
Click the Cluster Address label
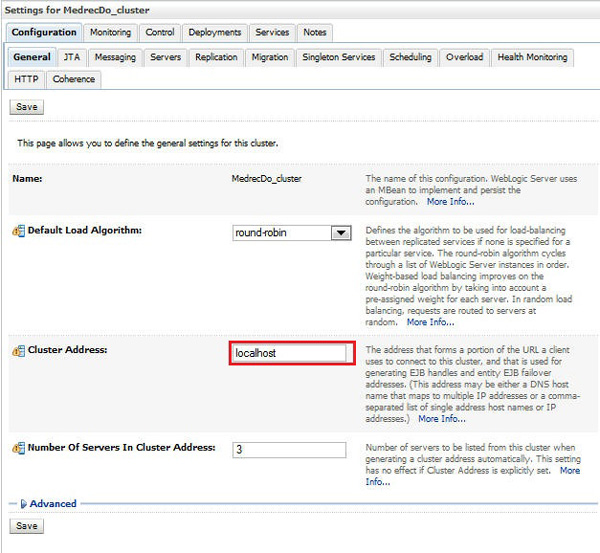67,350
